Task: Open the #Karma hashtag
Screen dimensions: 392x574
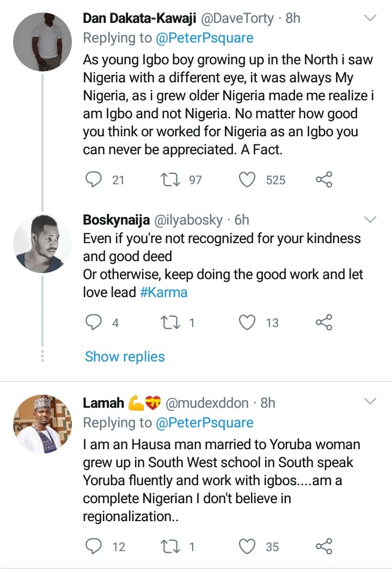Action: [x=163, y=292]
